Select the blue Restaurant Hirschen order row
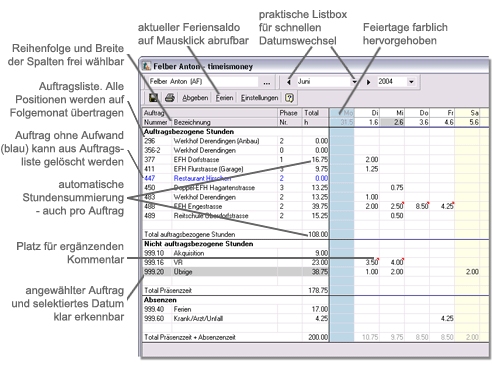The height and width of the screenshot is (365, 492). tap(236, 178)
